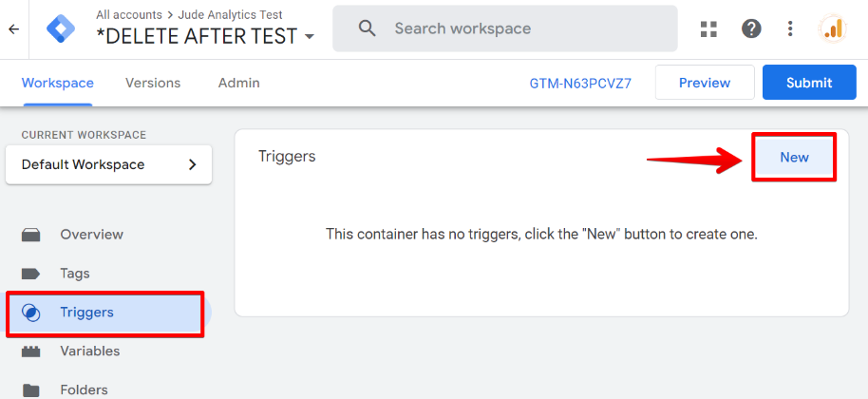Click the back arrow icon
Image resolution: width=868 pixels, height=399 pixels.
click(13, 28)
